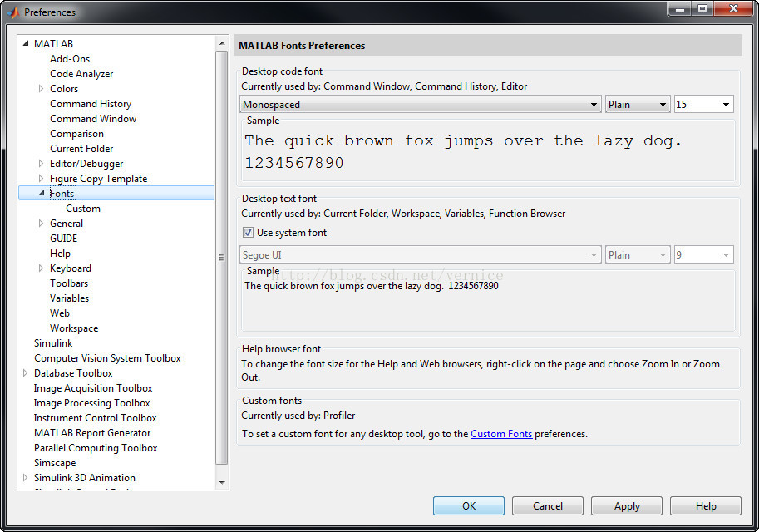Click the tree panel vertical scrollbar thumb
This screenshot has height=532, width=759.
pyautogui.click(x=222, y=258)
